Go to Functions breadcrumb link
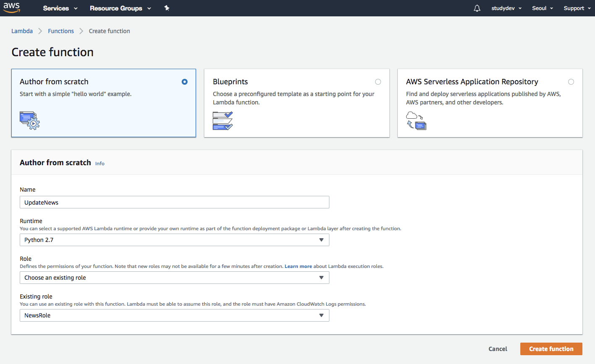 (61, 31)
